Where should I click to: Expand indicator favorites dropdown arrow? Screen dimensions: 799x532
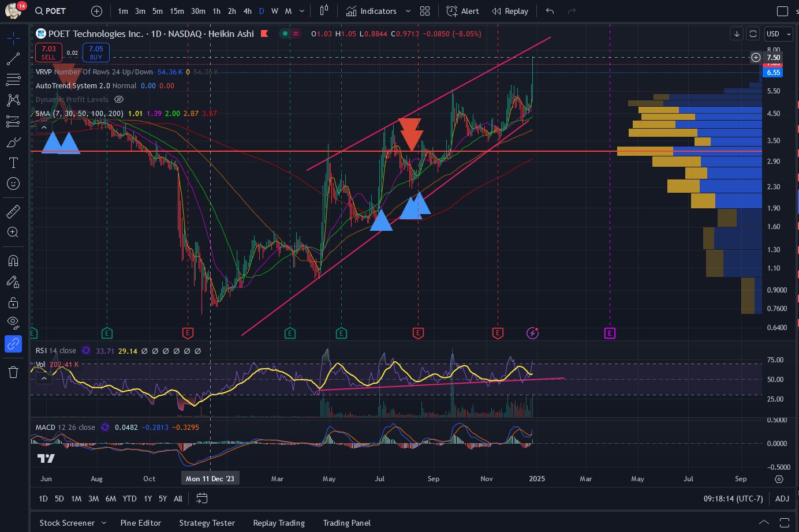point(408,11)
